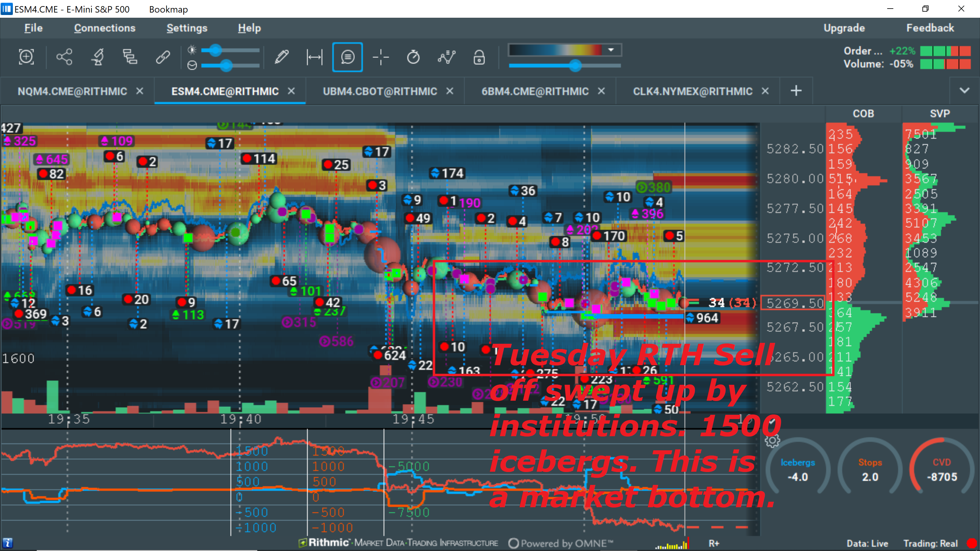Toggle the padlock lock icon
The width and height of the screenshot is (980, 551).
(x=479, y=57)
